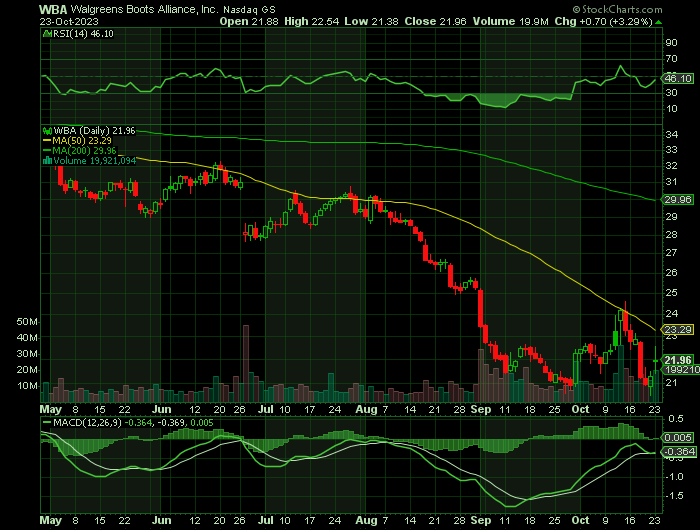Click the 'Nasdaq GS' exchange label
700x530 pixels.
pyautogui.click(x=250, y=9)
